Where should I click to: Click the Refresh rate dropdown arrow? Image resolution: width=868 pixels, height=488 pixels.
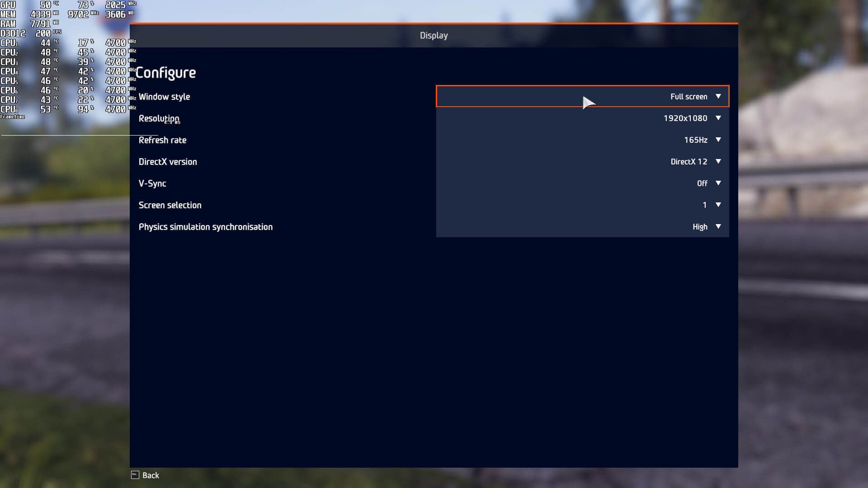tap(718, 140)
